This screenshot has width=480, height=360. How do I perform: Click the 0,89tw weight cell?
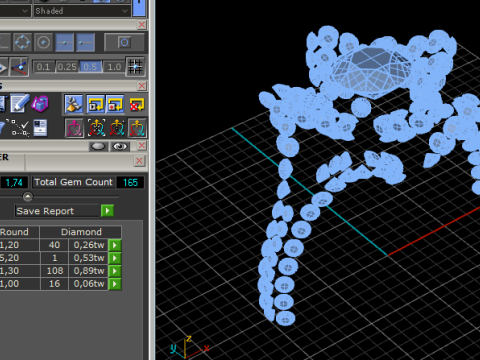click(x=89, y=271)
